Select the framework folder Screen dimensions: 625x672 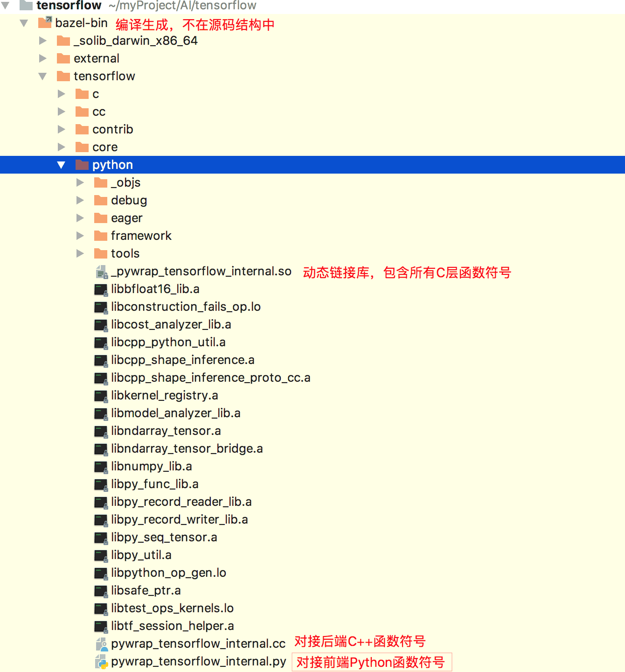141,236
